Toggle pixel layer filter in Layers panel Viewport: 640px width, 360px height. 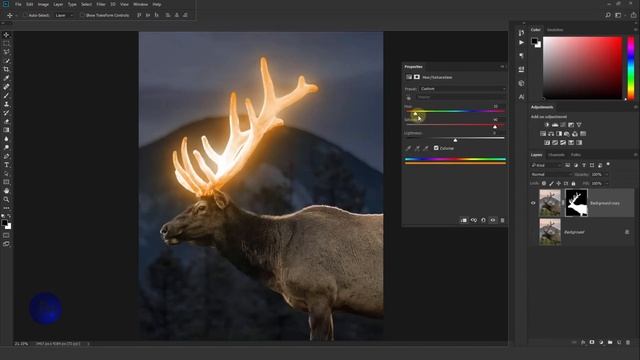[568, 165]
